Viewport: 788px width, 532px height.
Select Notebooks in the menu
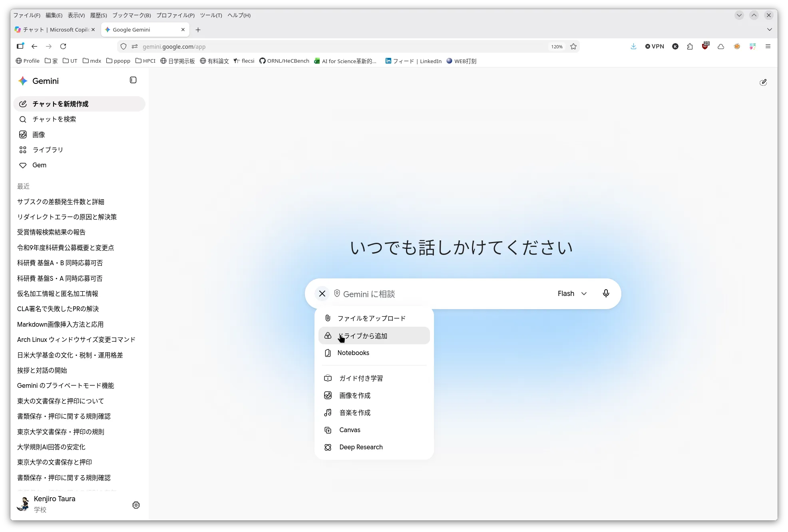[x=374, y=353]
